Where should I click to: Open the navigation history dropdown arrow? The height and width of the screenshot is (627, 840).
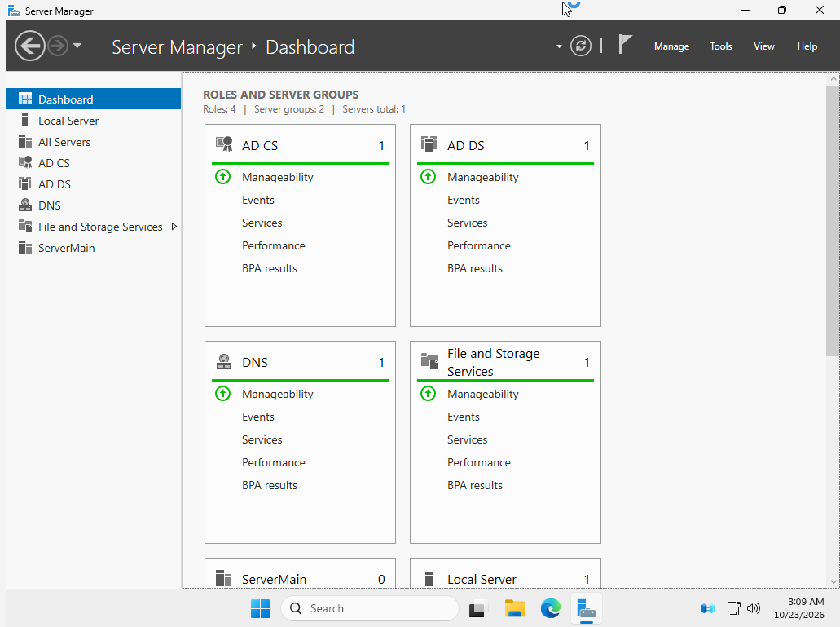coord(77,46)
